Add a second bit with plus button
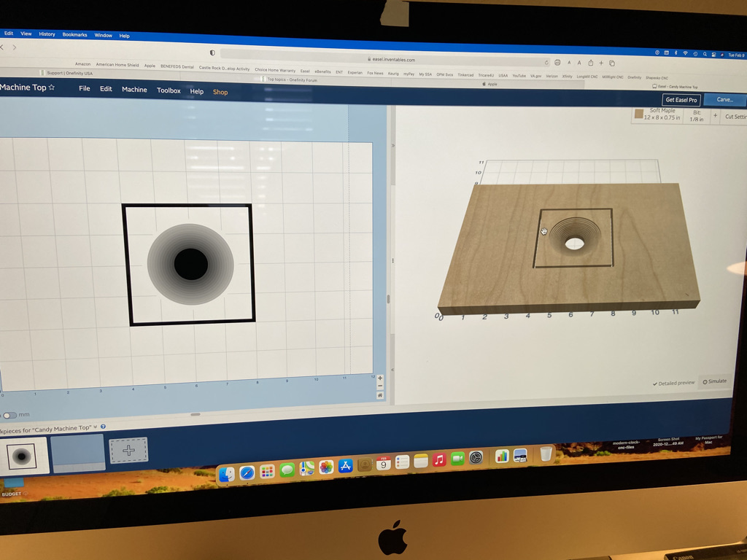Screen dimensions: 747x560 (715, 116)
